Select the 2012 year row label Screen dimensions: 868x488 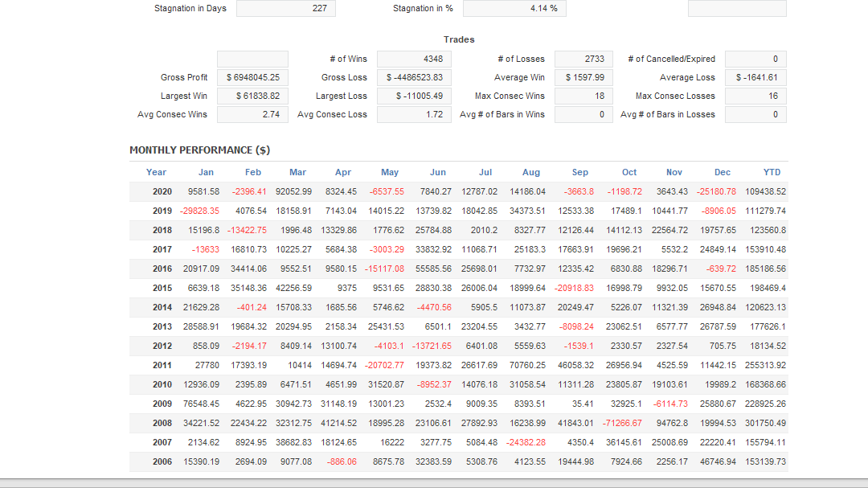pos(162,347)
